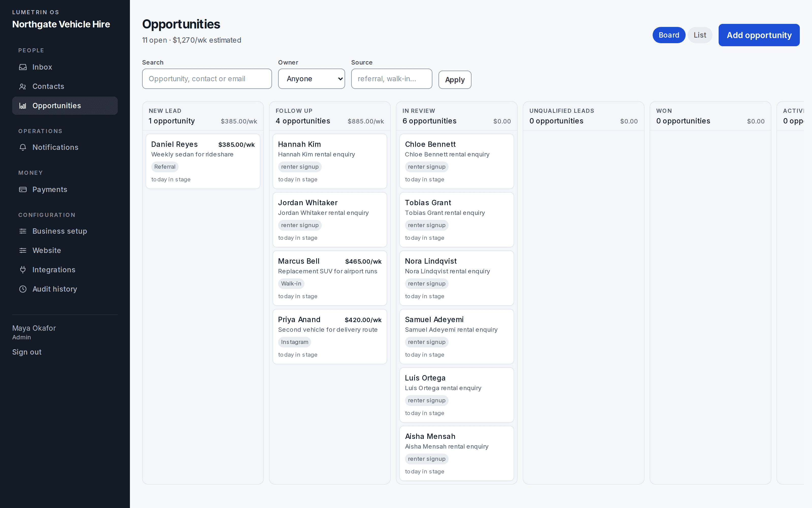Open Audit history page
The image size is (812, 508).
[x=65, y=289]
